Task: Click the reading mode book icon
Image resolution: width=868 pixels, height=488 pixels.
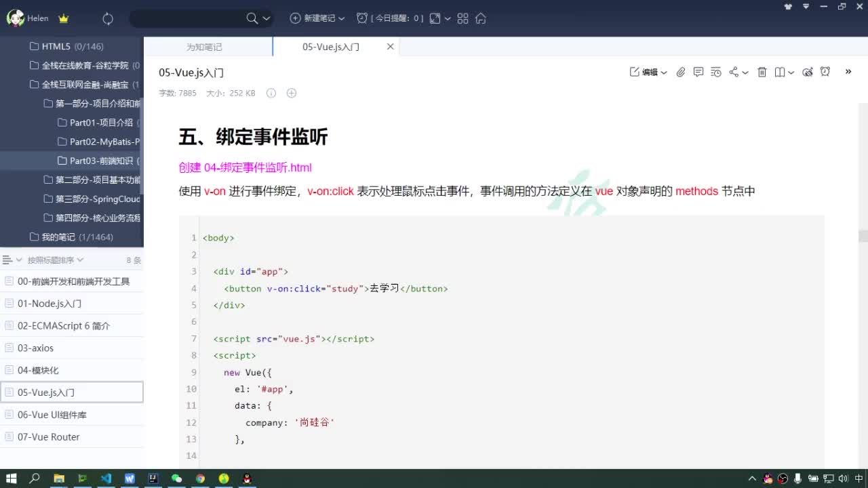Action: 780,72
